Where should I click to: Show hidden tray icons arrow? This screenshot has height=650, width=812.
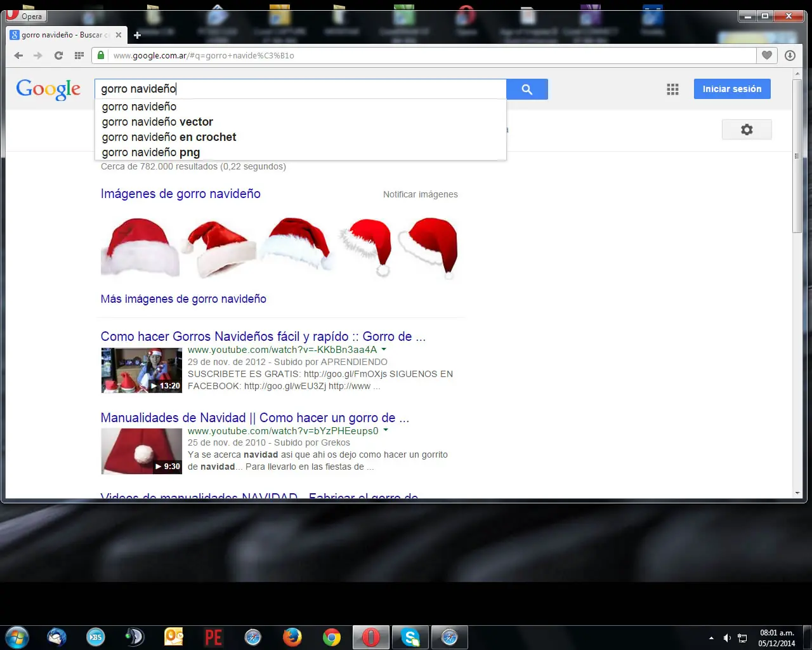[x=711, y=638]
